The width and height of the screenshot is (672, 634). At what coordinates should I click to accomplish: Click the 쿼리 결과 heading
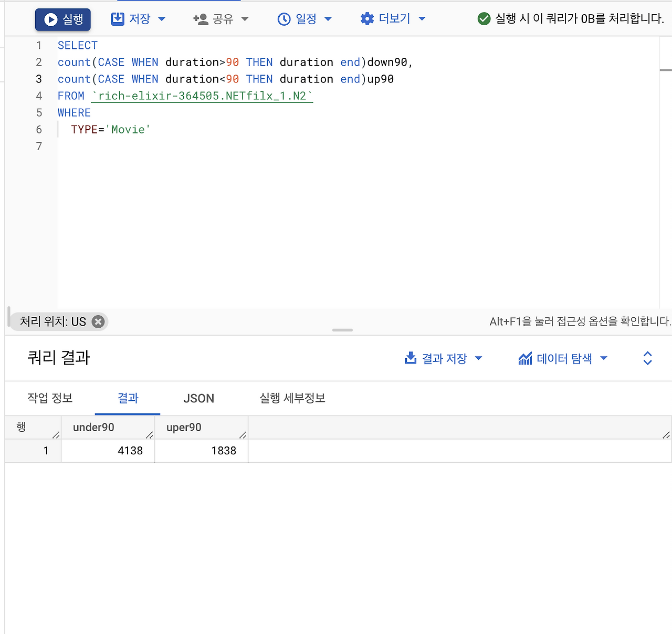click(x=59, y=358)
